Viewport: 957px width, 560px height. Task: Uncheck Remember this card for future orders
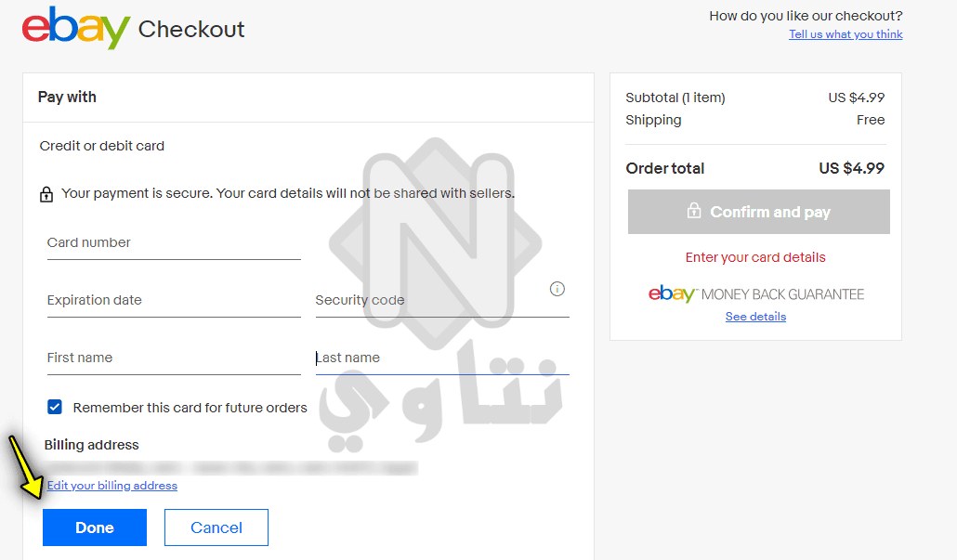point(55,407)
